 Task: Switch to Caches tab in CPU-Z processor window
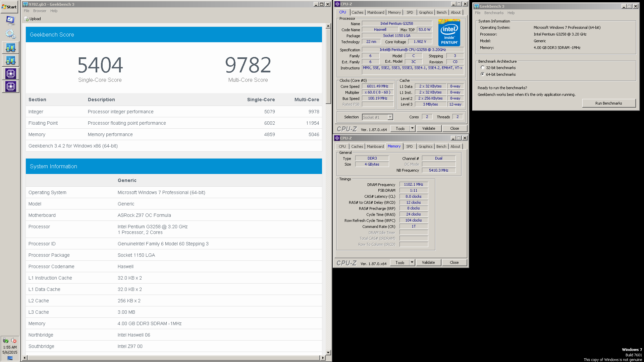click(x=357, y=12)
